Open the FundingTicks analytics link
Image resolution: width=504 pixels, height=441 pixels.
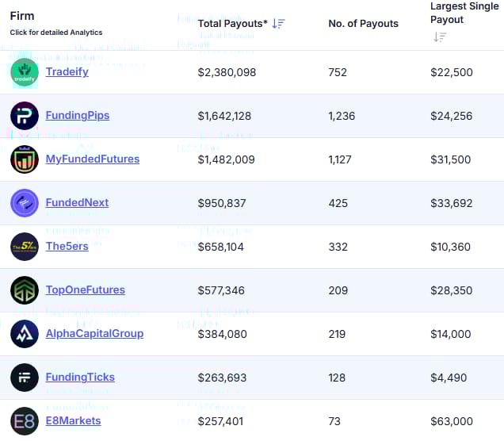coord(80,377)
